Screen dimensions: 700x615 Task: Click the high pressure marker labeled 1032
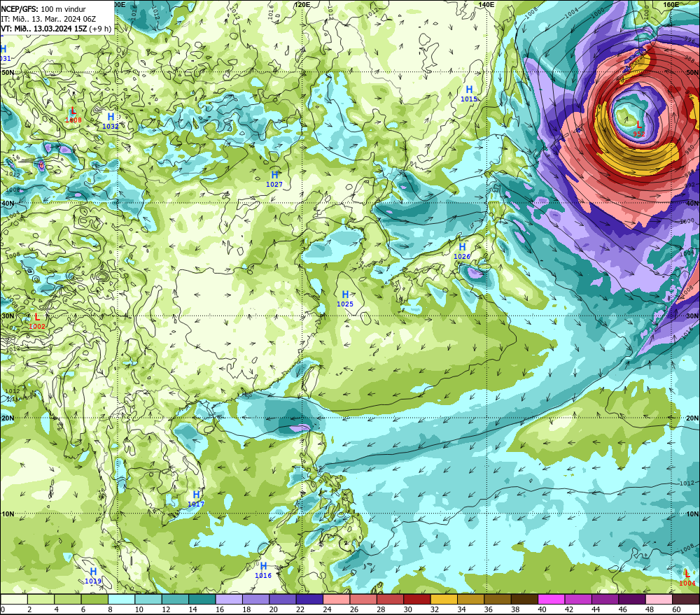[111, 122]
